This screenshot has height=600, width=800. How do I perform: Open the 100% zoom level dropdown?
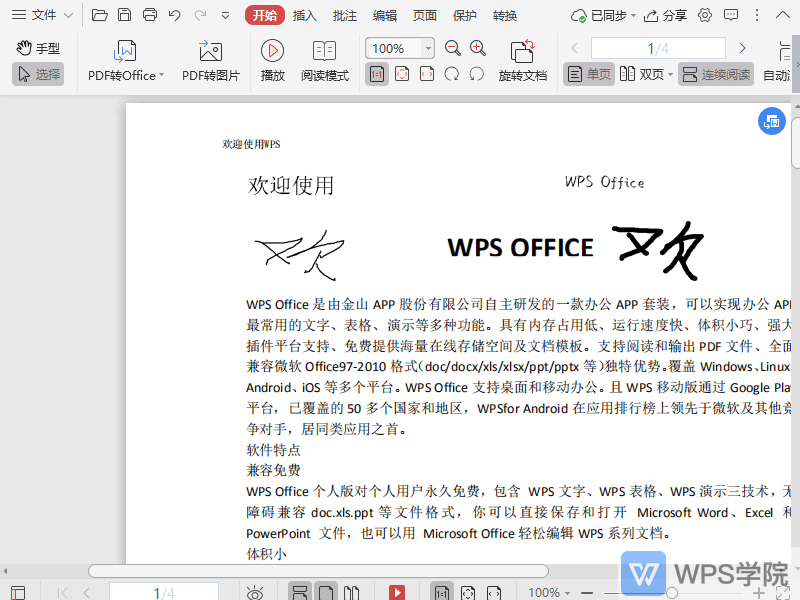pos(429,48)
